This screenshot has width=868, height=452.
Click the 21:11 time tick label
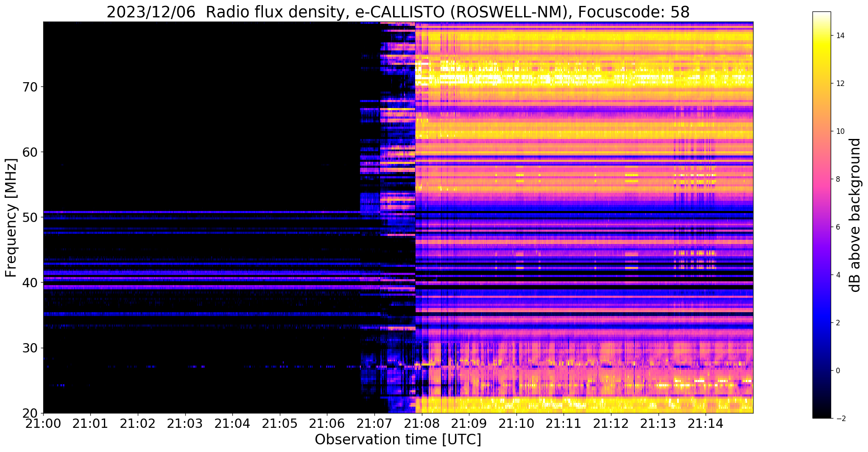tap(564, 423)
